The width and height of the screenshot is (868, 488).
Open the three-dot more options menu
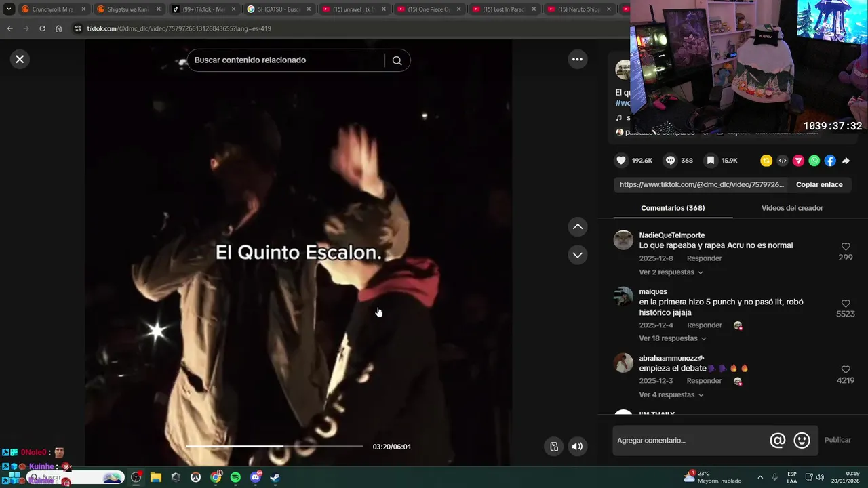tap(577, 59)
